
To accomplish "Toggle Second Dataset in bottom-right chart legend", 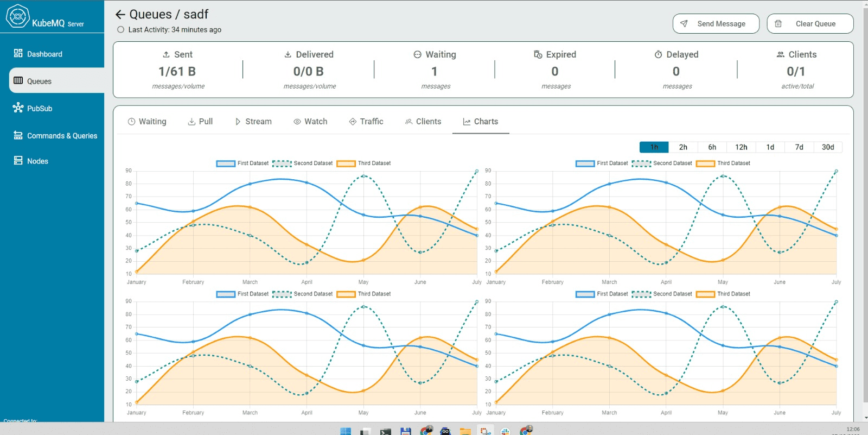I will click(x=662, y=294).
